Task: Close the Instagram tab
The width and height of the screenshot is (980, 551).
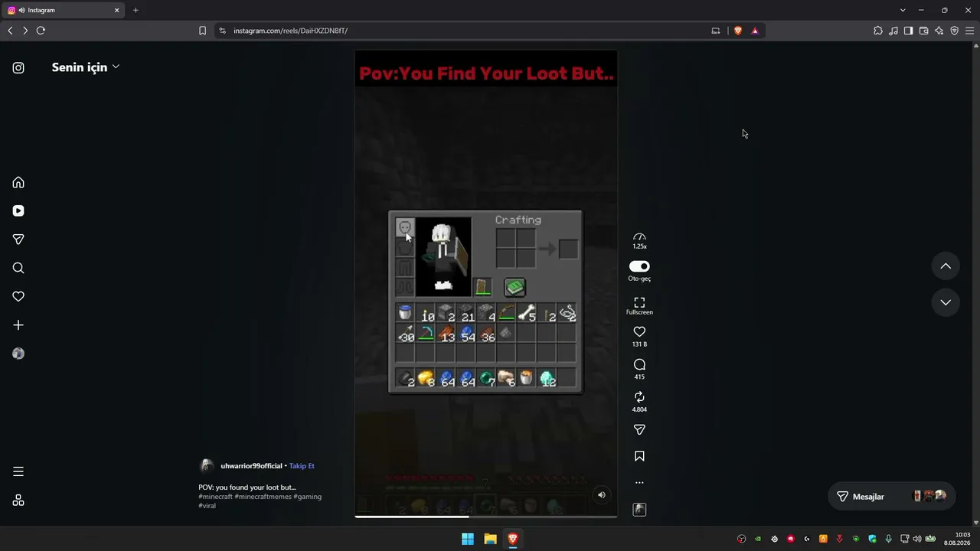Action: point(117,11)
